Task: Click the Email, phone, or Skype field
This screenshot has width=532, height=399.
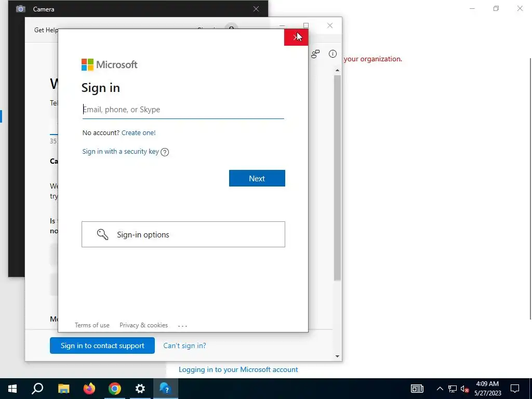Action: pos(183,110)
